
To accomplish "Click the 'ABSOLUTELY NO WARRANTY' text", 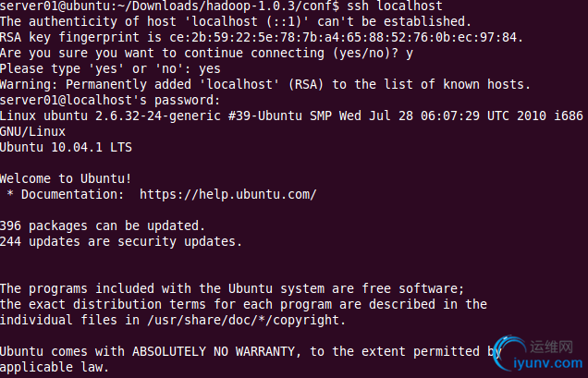I will [x=214, y=351].
